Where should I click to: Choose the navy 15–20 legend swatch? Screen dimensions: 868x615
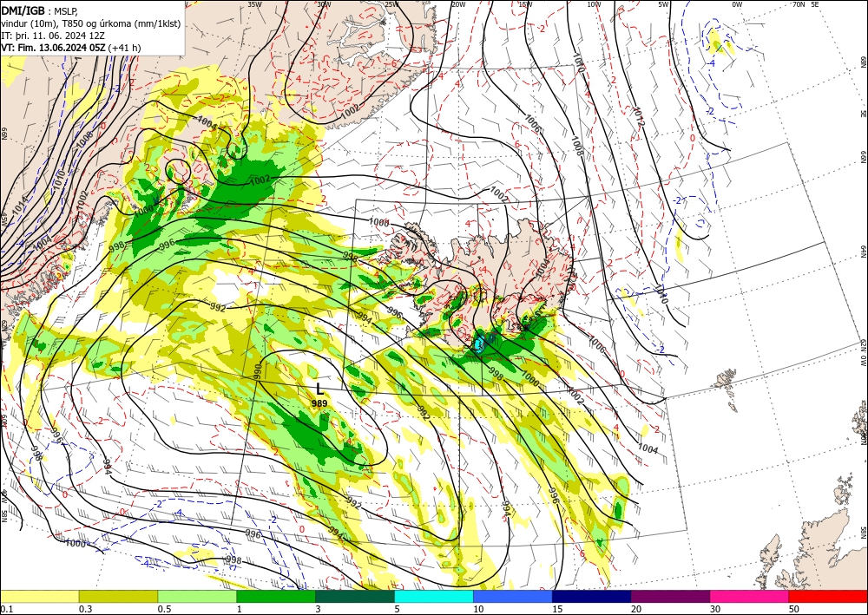click(x=592, y=596)
